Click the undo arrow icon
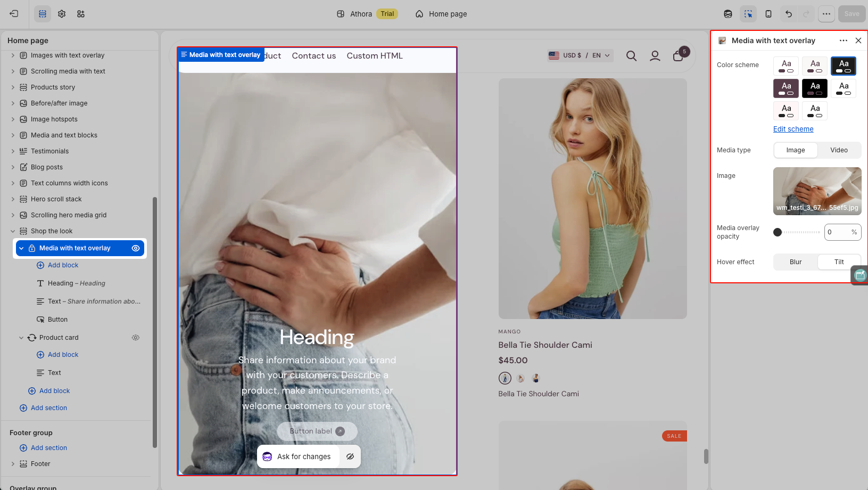The height and width of the screenshot is (490, 868). coord(789,14)
